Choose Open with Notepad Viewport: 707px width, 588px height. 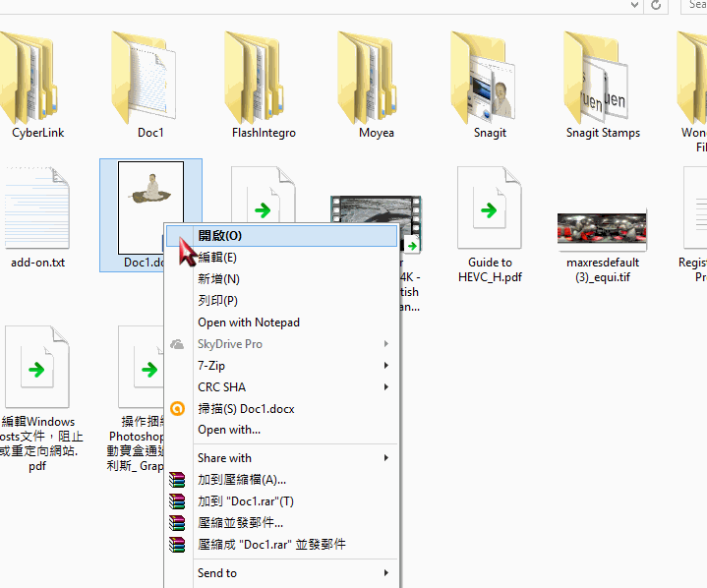pos(282,323)
